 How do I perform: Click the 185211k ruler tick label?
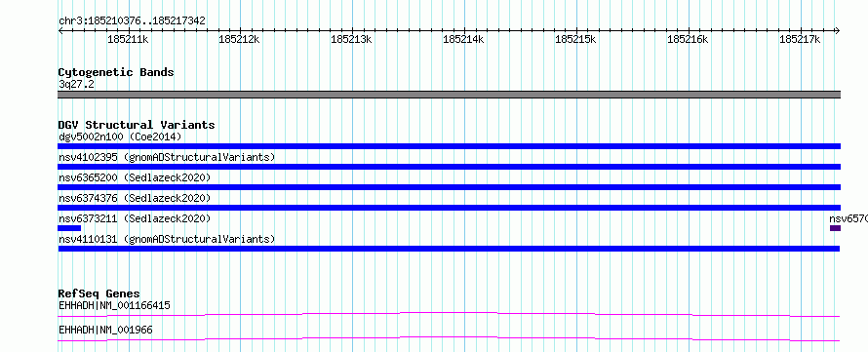tap(128, 40)
